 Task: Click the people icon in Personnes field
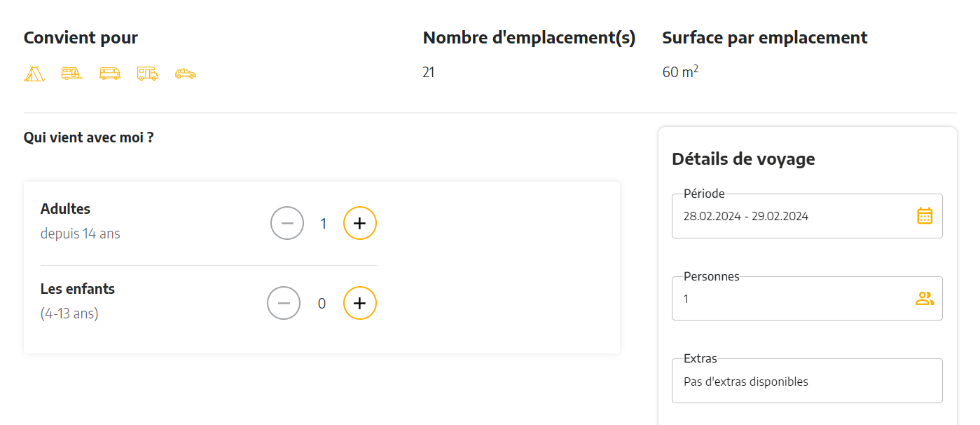pyautogui.click(x=925, y=299)
